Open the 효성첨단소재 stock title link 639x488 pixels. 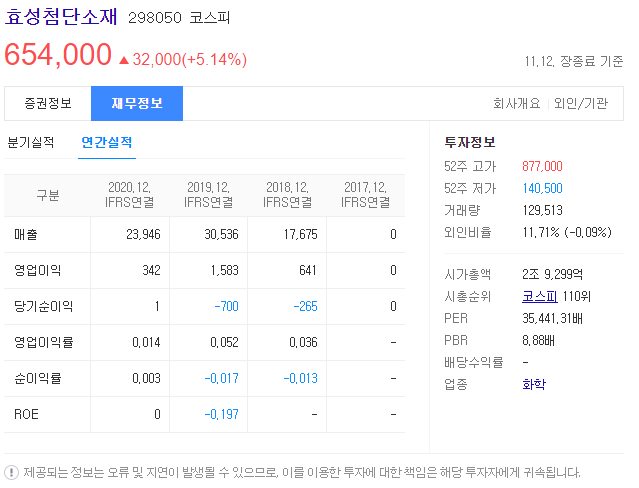click(x=61, y=17)
